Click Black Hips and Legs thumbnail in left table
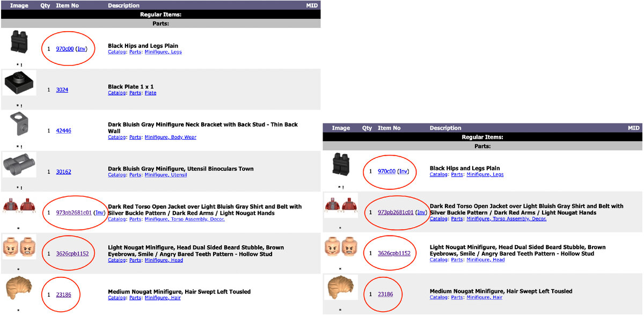Screen dimensions: 644x316 [19, 42]
